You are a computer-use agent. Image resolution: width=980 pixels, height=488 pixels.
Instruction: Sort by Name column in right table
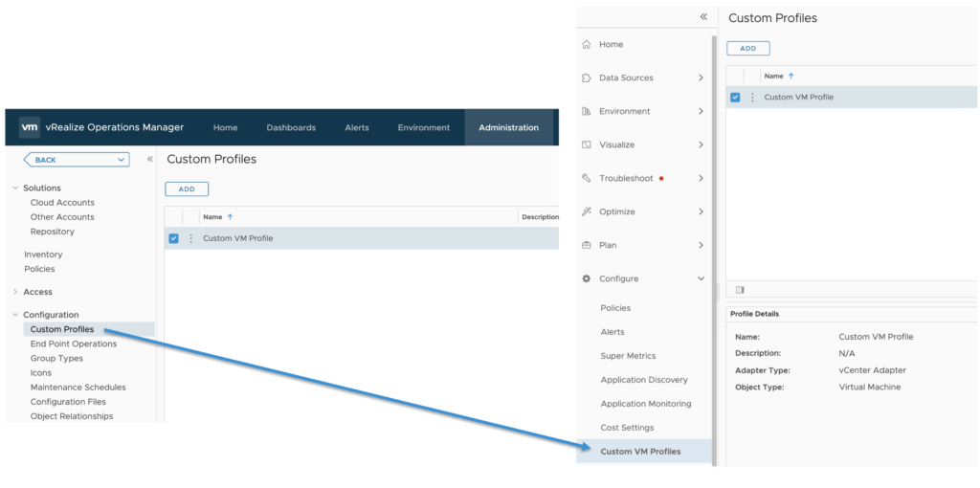tap(774, 76)
